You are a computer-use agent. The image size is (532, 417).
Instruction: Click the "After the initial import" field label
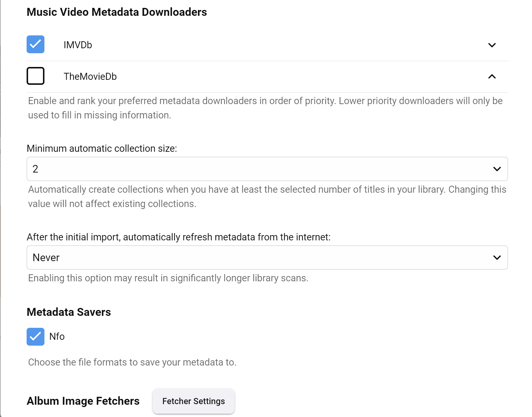pos(178,237)
